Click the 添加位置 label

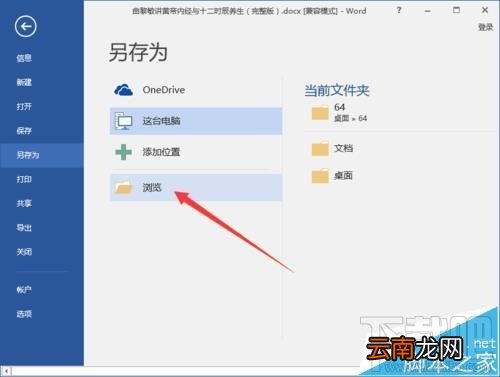point(161,152)
